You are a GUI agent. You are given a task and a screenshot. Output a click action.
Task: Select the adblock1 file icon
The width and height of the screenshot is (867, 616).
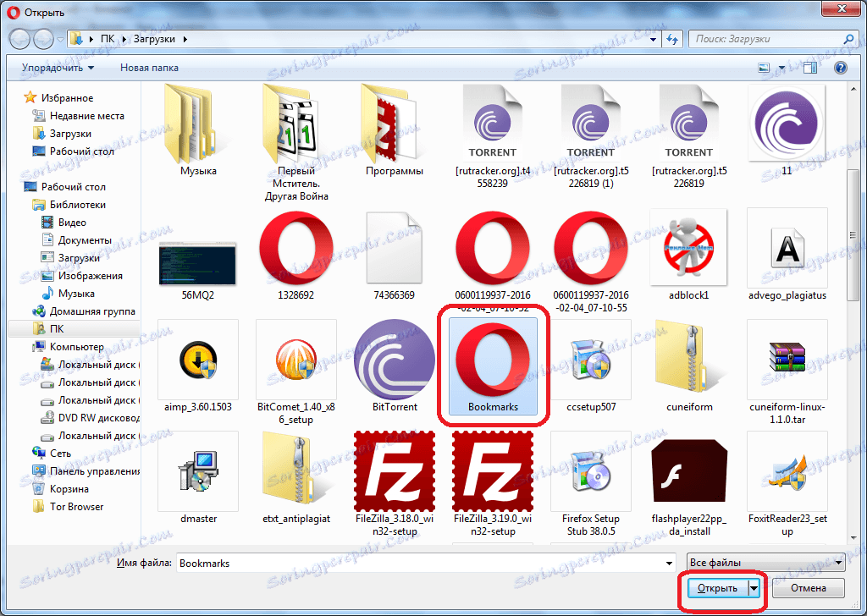click(x=688, y=247)
